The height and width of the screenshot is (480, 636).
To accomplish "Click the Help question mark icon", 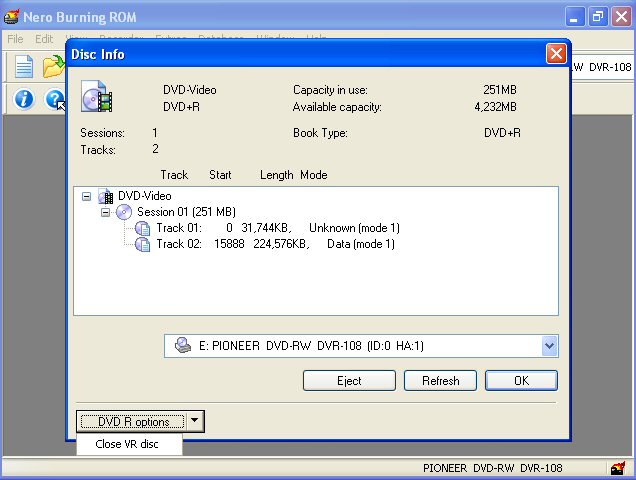I will tap(54, 99).
